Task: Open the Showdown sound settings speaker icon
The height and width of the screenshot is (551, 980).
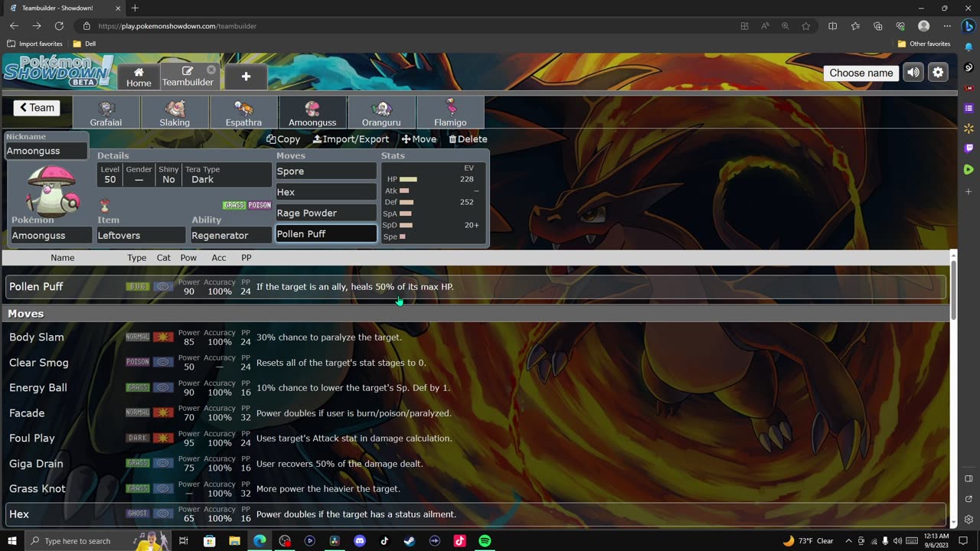Action: click(913, 73)
